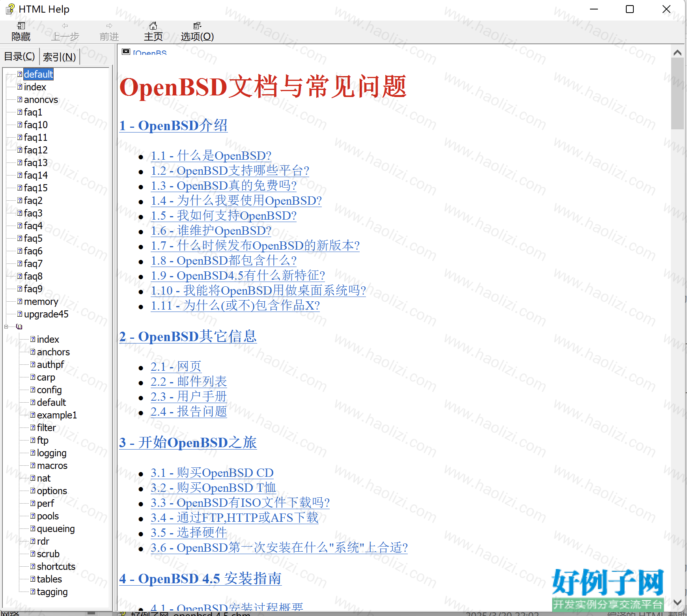
Task: Click the page icon beside faq15
Action: pos(20,188)
